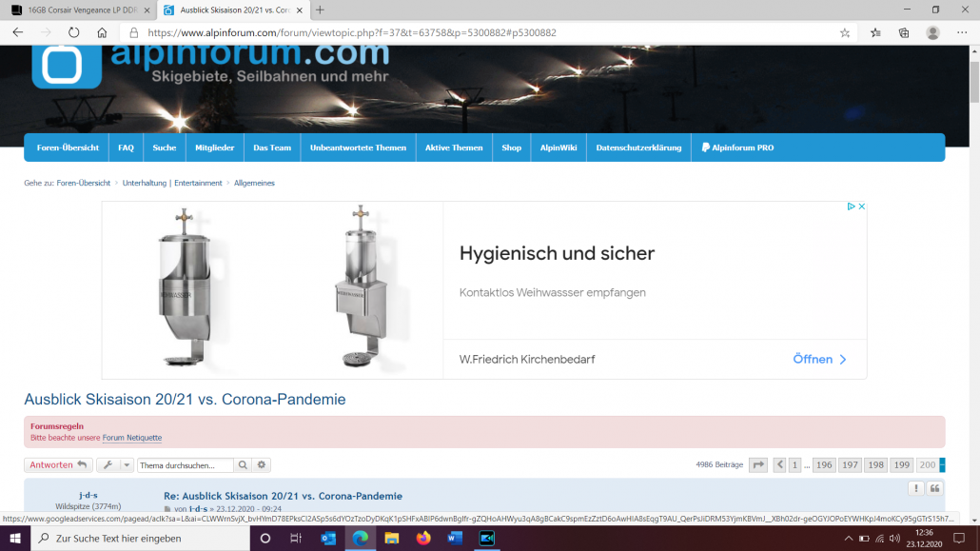Screen dimensions: 980x551
Task: Quote the post by j-d-s
Action: [x=935, y=488]
